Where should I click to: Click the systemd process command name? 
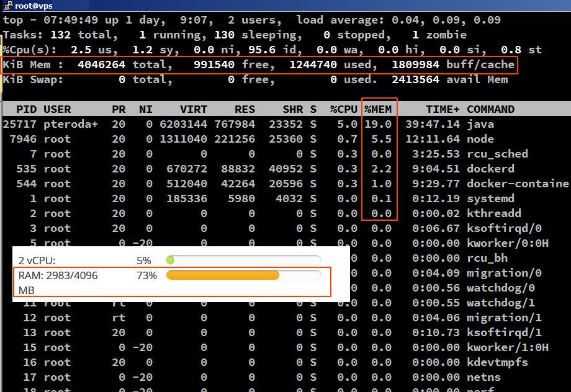(x=490, y=198)
